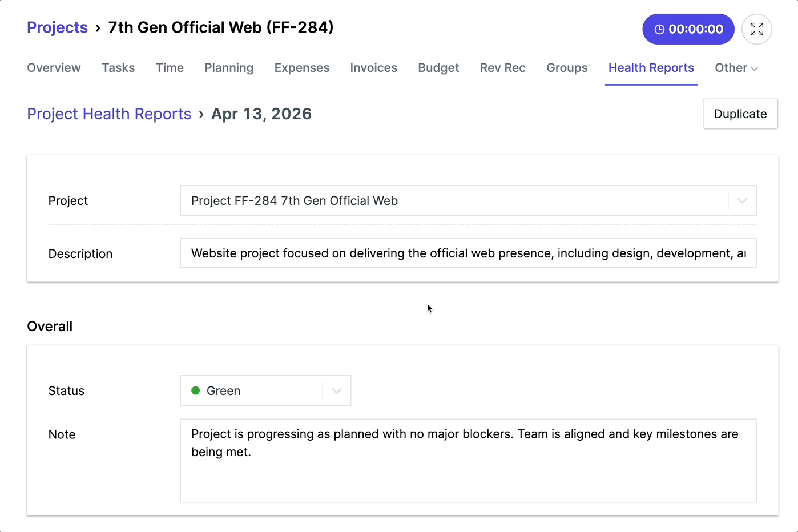Open the Project selector dropdown arrow

743,200
